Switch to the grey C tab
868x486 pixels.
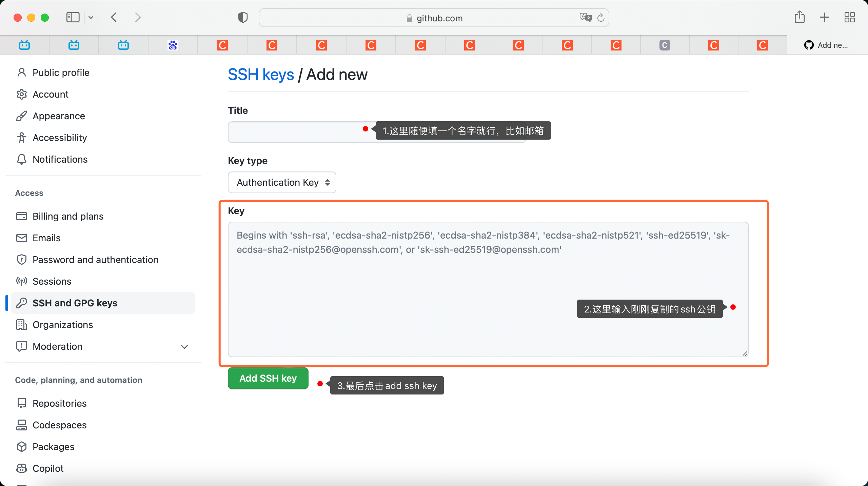click(x=665, y=45)
